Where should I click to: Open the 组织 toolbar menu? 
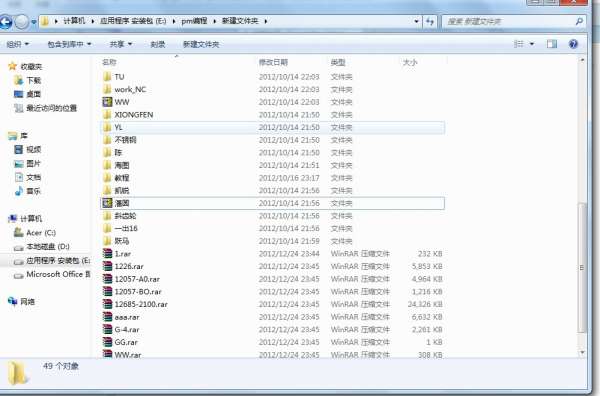[x=18, y=44]
